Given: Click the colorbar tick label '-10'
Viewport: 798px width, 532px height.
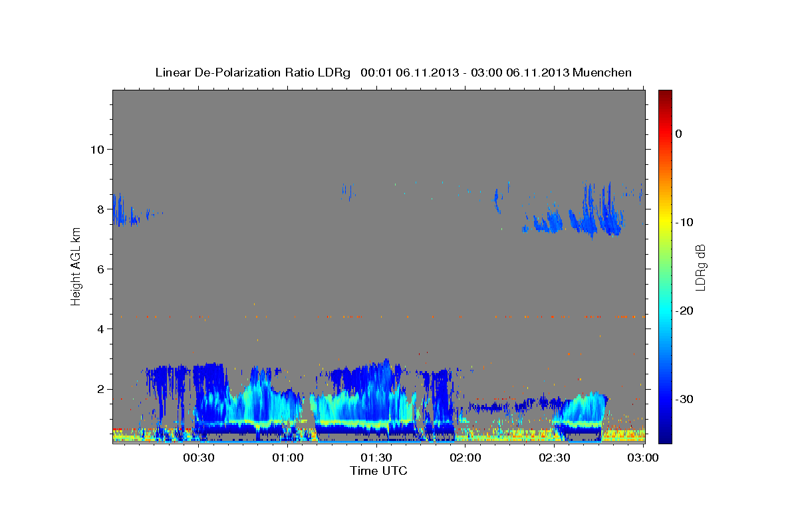Looking at the screenshot, I should click(684, 222).
